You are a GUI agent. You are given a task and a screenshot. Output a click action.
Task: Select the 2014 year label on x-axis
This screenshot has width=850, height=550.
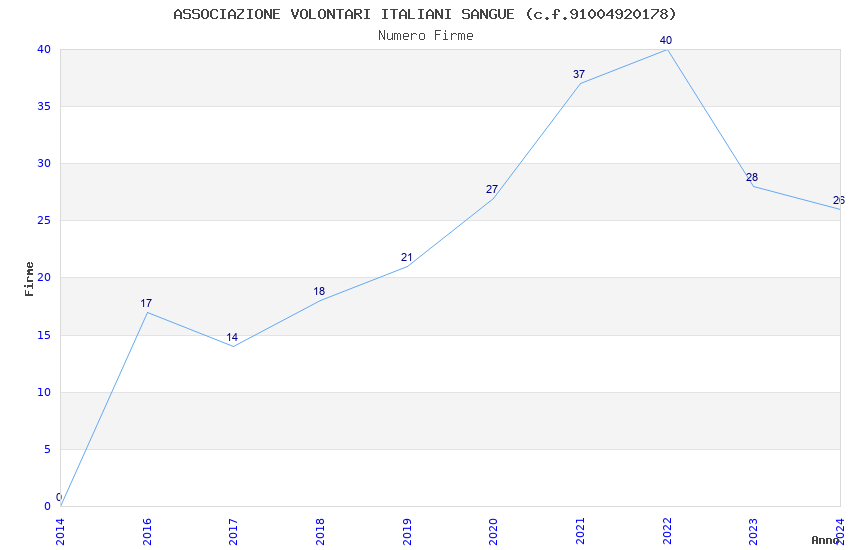(60, 532)
